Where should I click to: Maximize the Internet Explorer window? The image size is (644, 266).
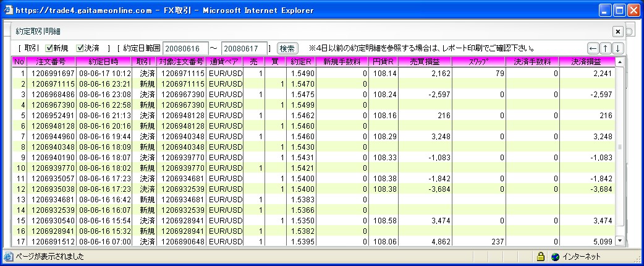coord(619,11)
